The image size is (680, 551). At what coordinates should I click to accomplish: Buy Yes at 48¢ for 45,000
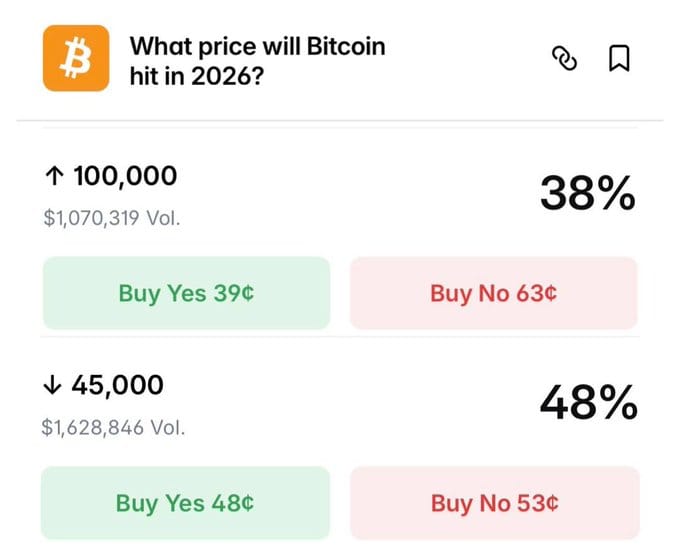click(185, 502)
